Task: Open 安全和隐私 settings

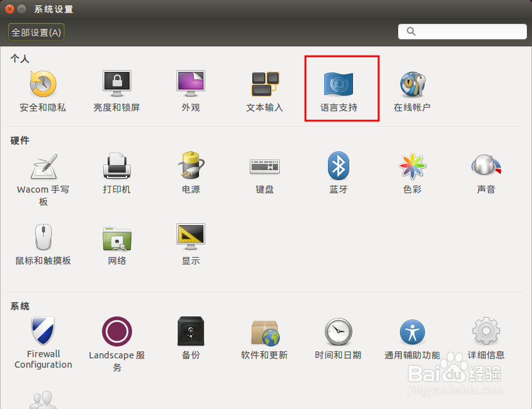Action: click(x=42, y=88)
